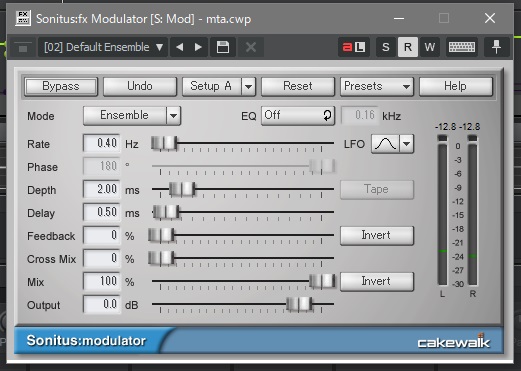This screenshot has height=371, width=521.
Task: Click the Help button
Action: click(456, 86)
